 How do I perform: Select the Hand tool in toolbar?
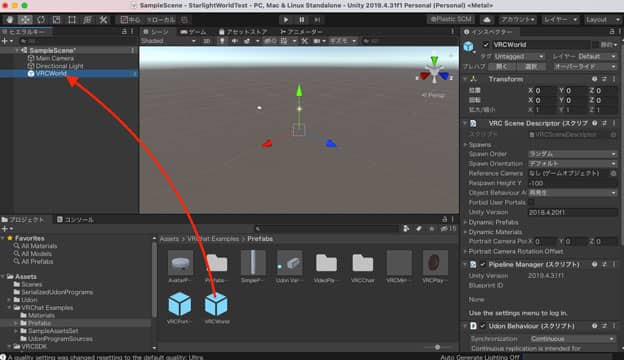click(x=10, y=19)
